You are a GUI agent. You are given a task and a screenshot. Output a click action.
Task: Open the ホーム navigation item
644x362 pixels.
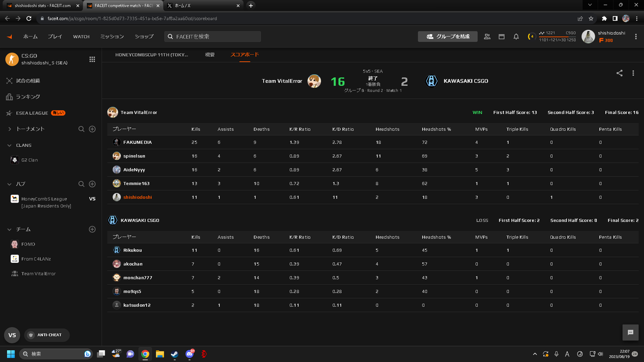coord(30,36)
